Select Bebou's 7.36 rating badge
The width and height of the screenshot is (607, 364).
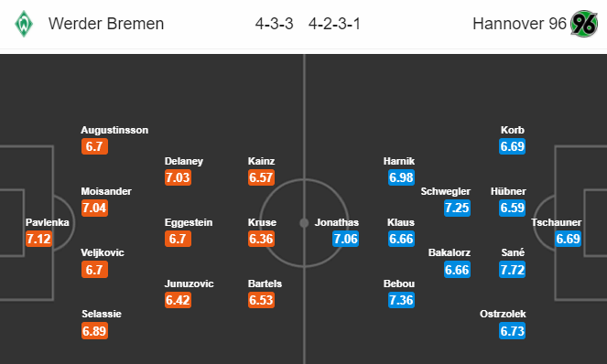[401, 300]
